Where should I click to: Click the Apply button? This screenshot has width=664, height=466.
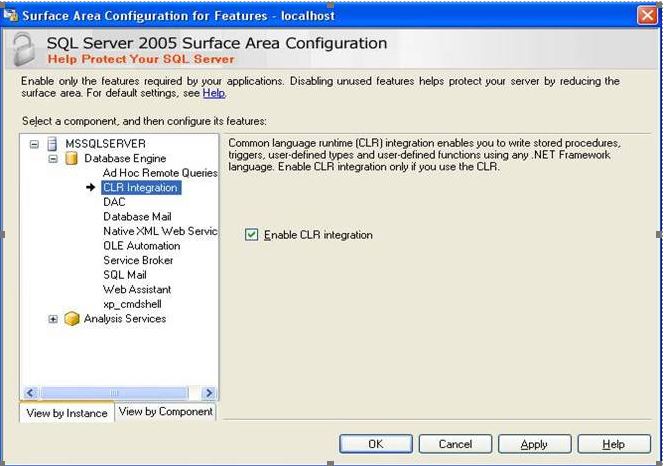click(534, 444)
